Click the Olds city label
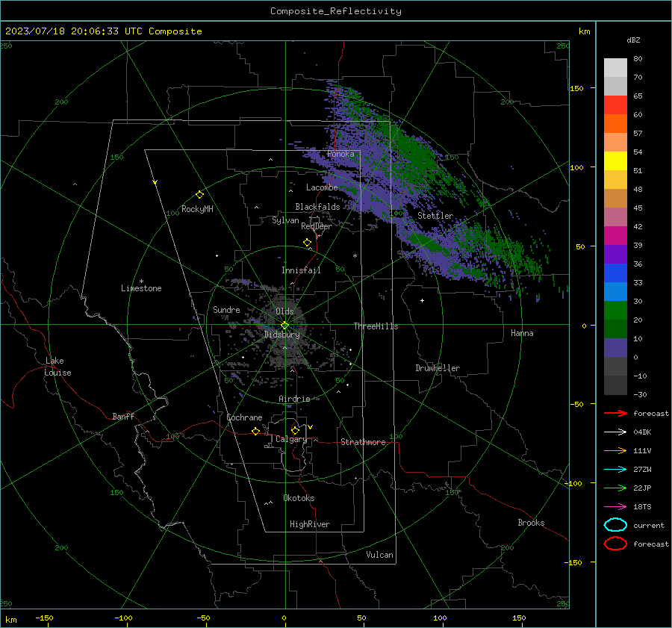Viewport: 672px width, 628px height. [x=284, y=311]
